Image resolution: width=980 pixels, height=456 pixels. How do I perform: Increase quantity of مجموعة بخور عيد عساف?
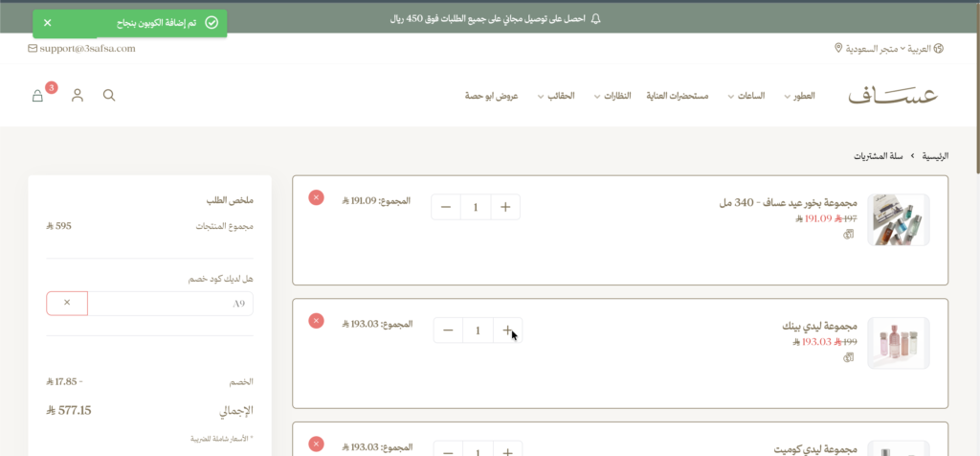505,207
